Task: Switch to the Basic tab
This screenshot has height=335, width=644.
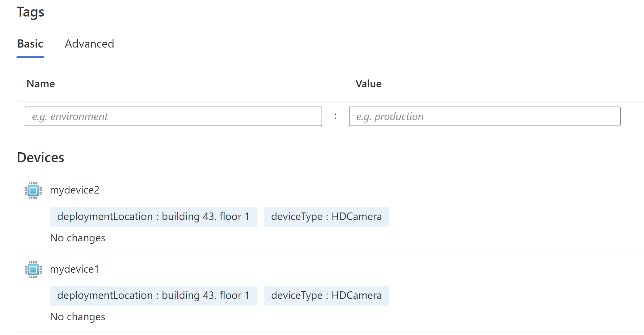Action: 30,43
